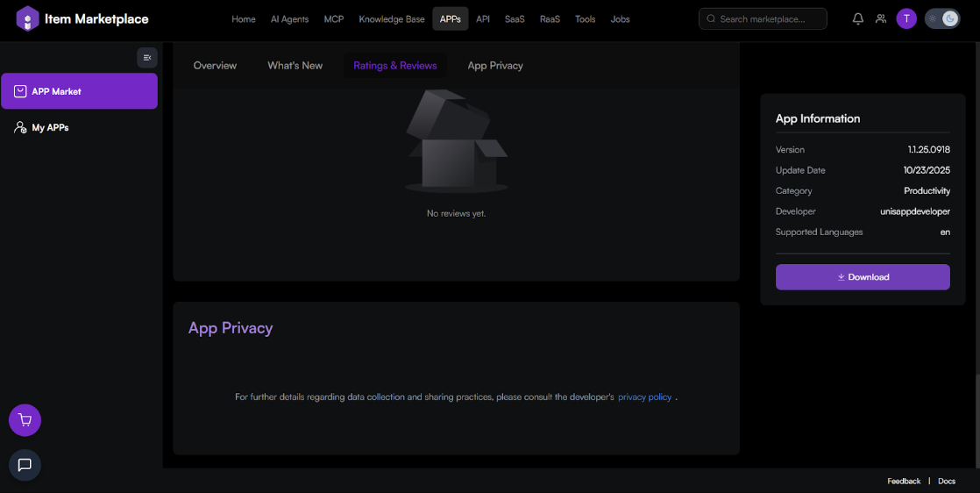Open the user avatar 'T' profile

(906, 18)
